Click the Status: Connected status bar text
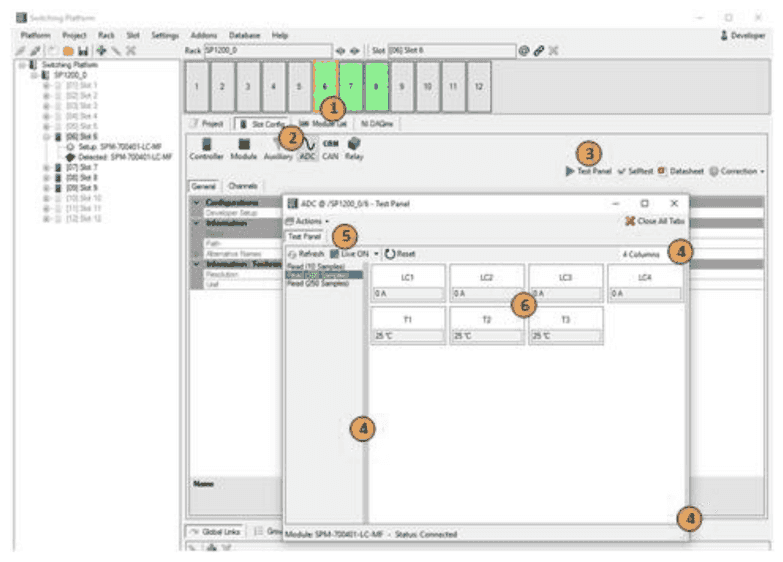Image resolution: width=783 pixels, height=562 pixels. pyautogui.click(x=425, y=535)
